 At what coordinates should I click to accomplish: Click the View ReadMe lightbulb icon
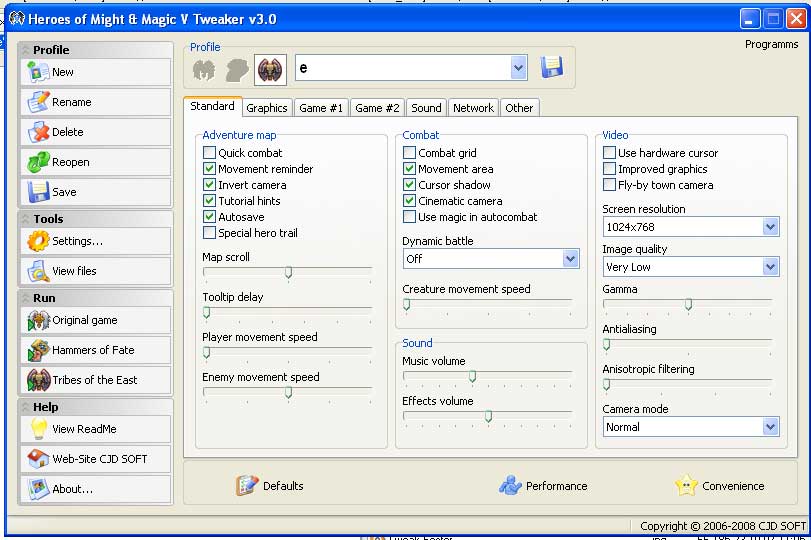(38, 429)
